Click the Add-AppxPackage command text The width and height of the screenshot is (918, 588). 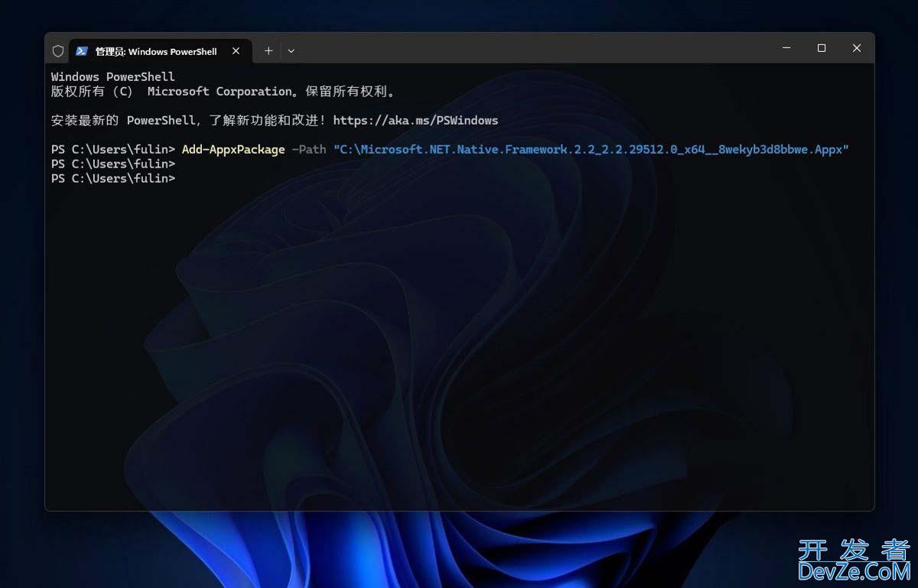pyautogui.click(x=233, y=149)
